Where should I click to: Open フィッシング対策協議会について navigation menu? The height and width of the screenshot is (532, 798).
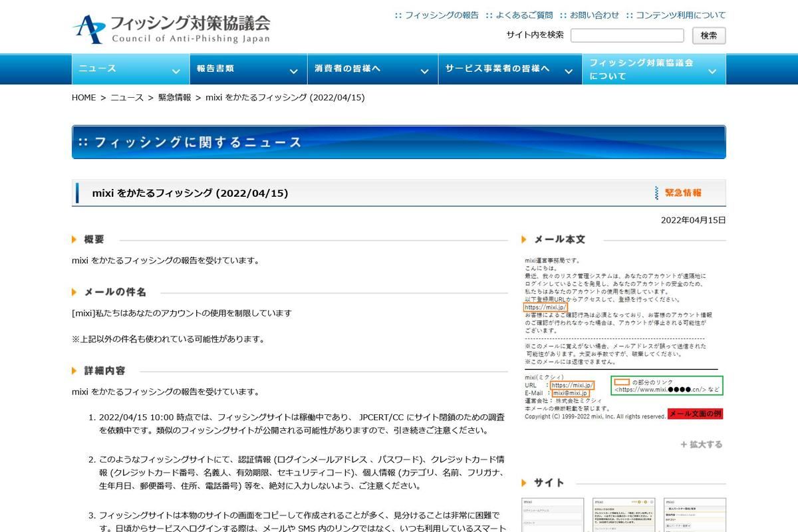[x=654, y=68]
